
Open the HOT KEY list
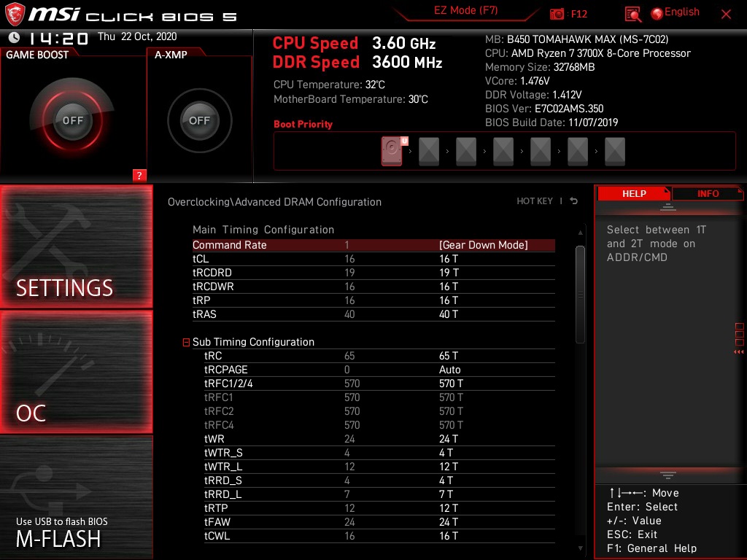(x=535, y=201)
